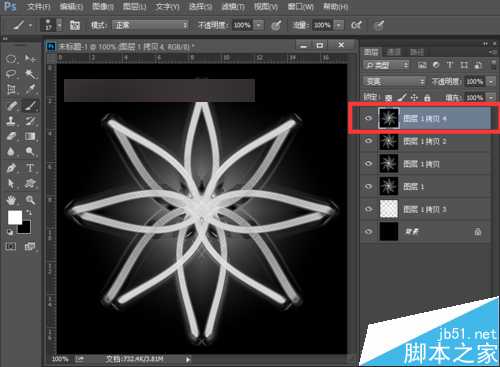
Task: Hide the top selected layer copy 4
Action: (x=368, y=118)
